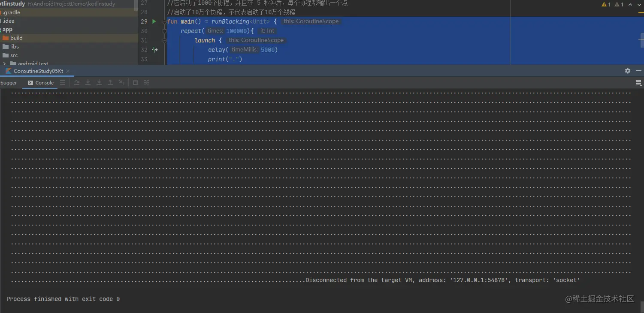Click line number 28 in editor gutter
Viewport: 644px width, 313px height.
(144, 12)
